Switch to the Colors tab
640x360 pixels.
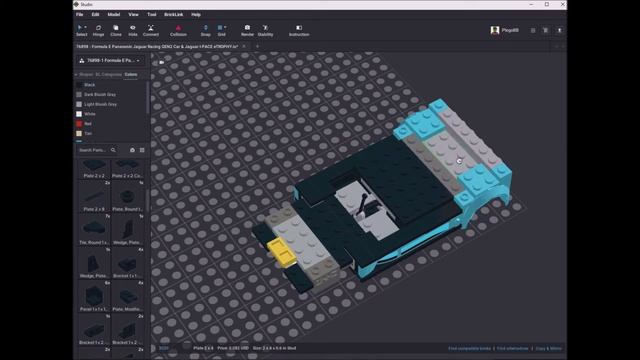[x=131, y=74]
